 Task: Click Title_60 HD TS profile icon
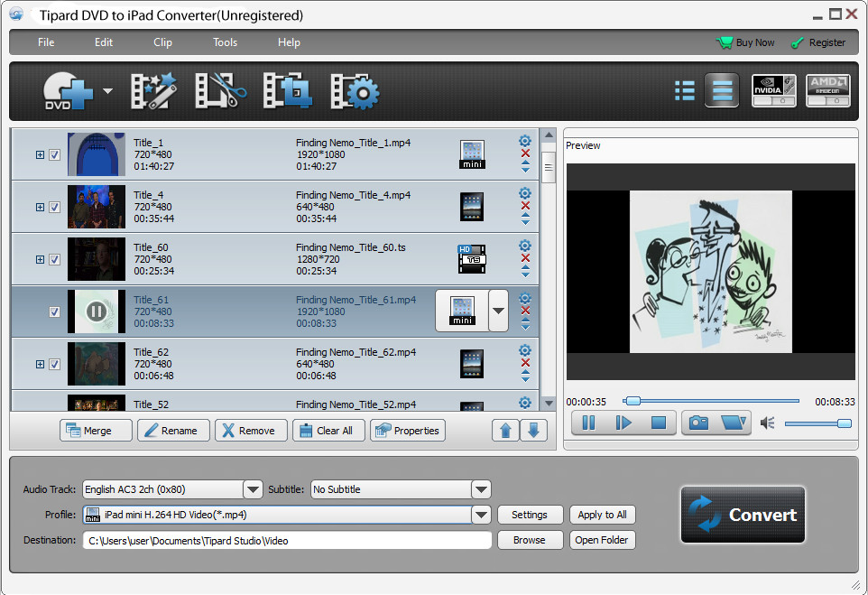coord(472,259)
